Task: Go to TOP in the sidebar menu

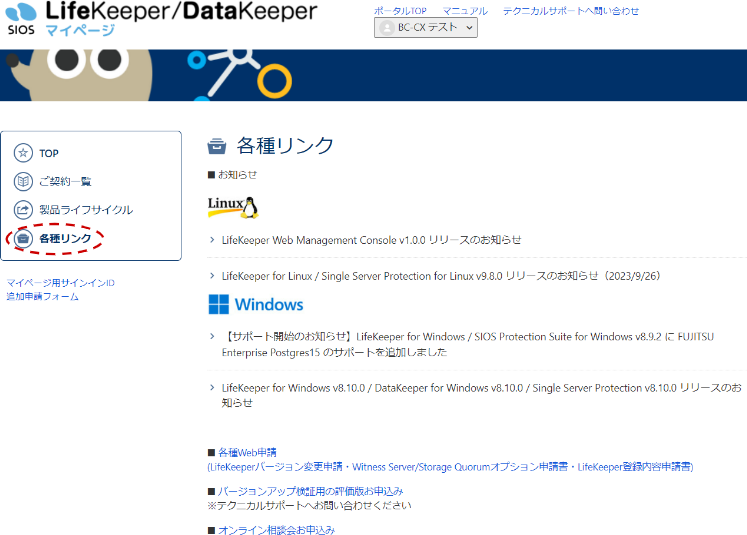Action: pyautogui.click(x=49, y=153)
